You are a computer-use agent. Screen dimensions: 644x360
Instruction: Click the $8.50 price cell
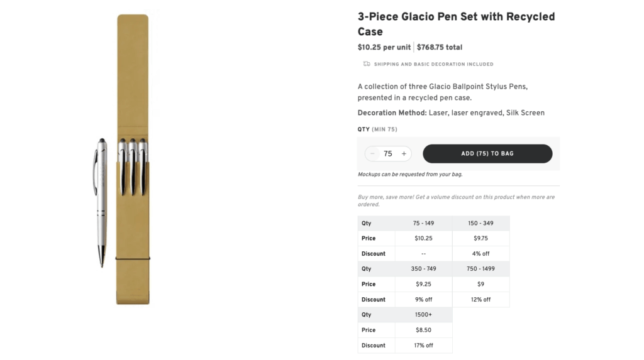click(423, 330)
